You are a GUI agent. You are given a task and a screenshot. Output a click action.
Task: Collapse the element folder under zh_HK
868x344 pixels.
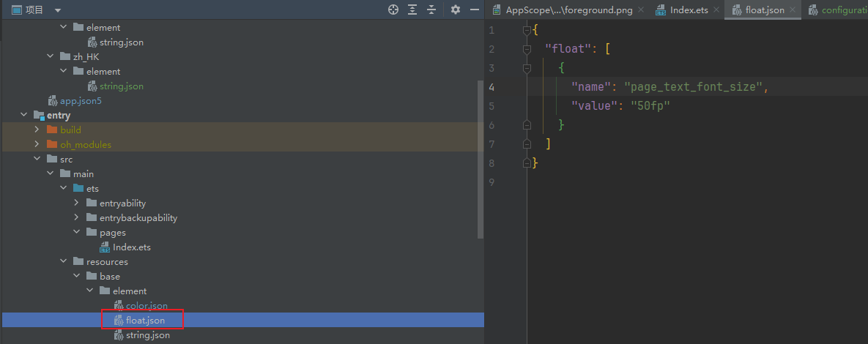[x=64, y=71]
